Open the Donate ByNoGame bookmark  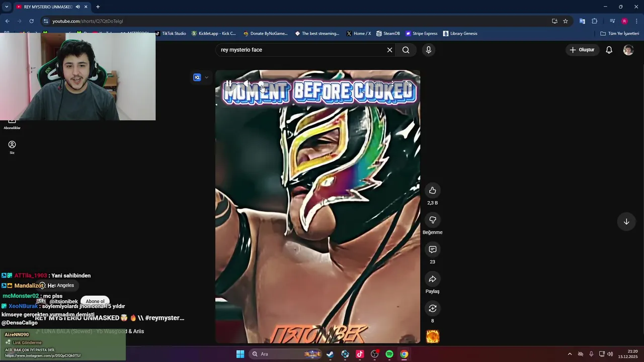pyautogui.click(x=265, y=34)
